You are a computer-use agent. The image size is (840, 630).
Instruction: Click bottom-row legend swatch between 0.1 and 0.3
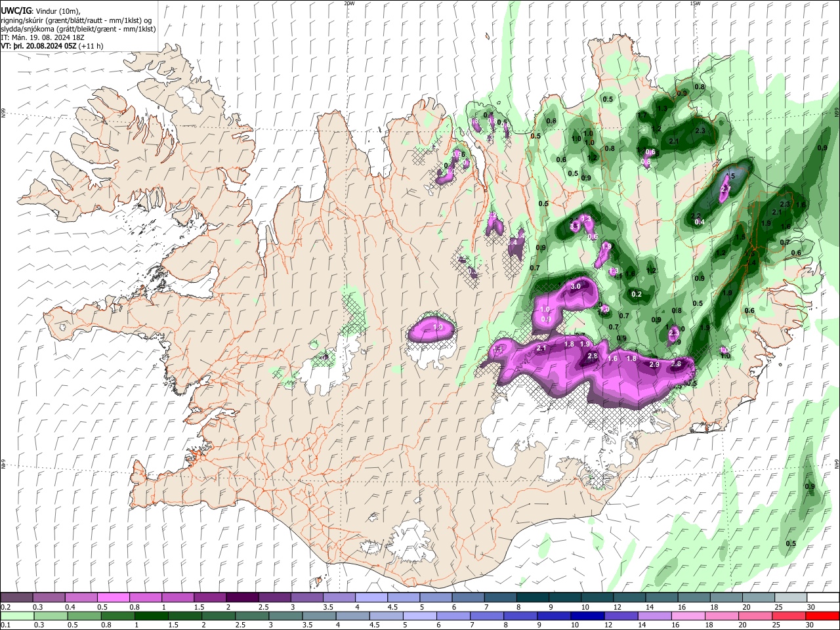click(16, 616)
